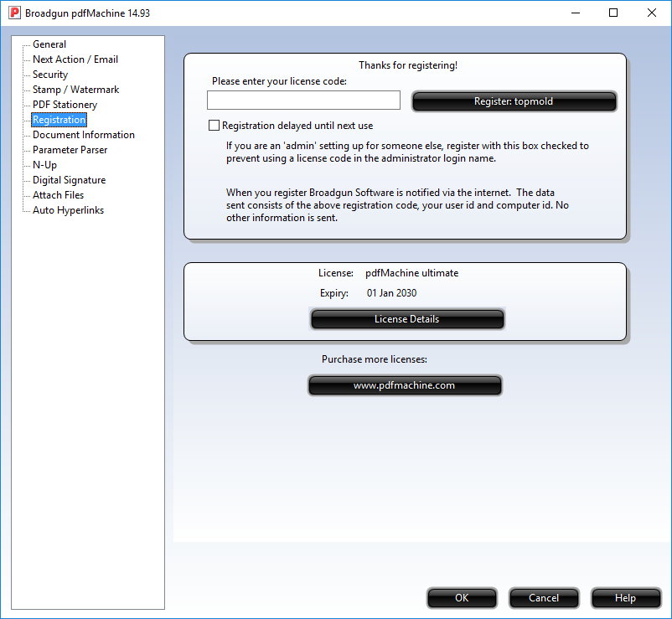Click the Cancel button
The height and width of the screenshot is (619, 672).
point(544,597)
